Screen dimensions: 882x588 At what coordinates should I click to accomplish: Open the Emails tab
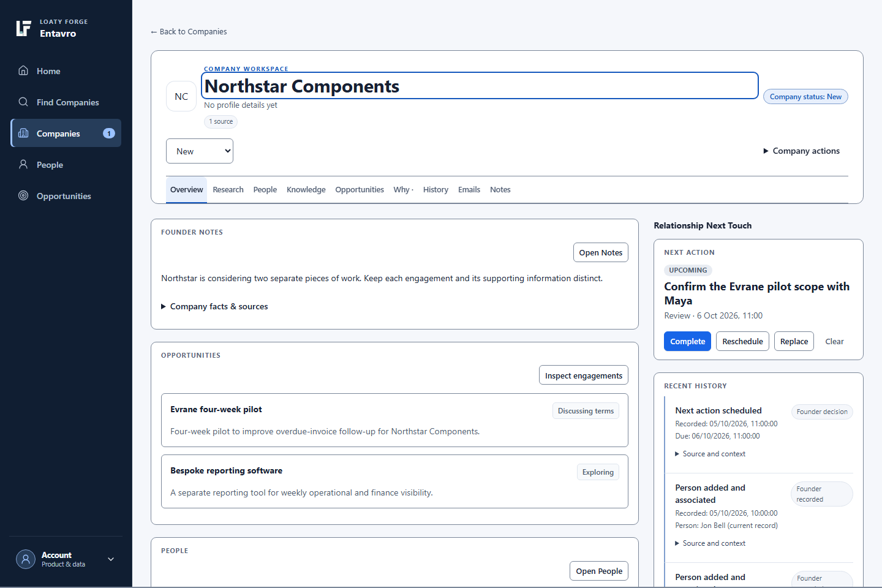tap(469, 190)
